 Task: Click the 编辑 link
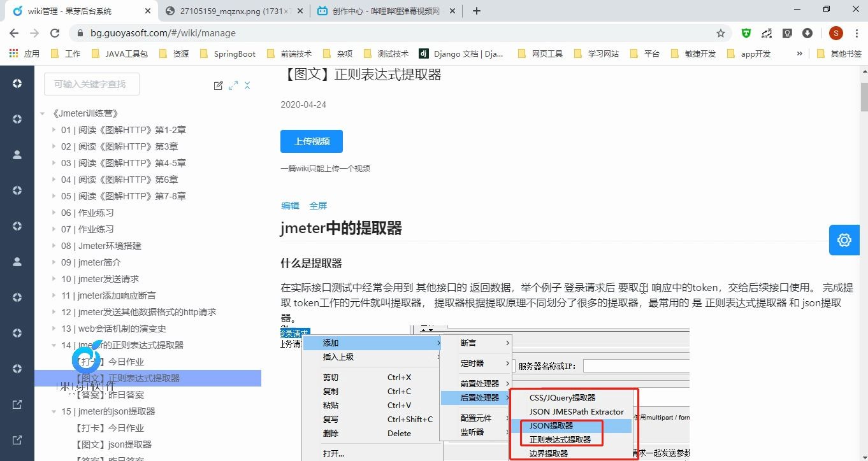[x=290, y=206]
